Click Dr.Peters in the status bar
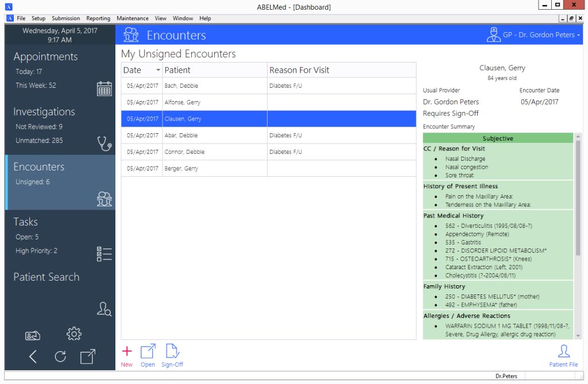This screenshot has height=384, width=588. pos(506,376)
